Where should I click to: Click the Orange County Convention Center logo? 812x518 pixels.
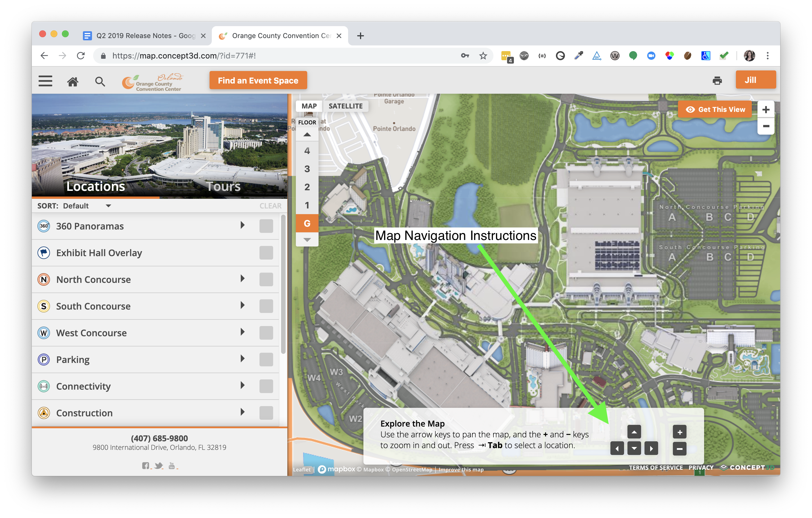(x=153, y=82)
